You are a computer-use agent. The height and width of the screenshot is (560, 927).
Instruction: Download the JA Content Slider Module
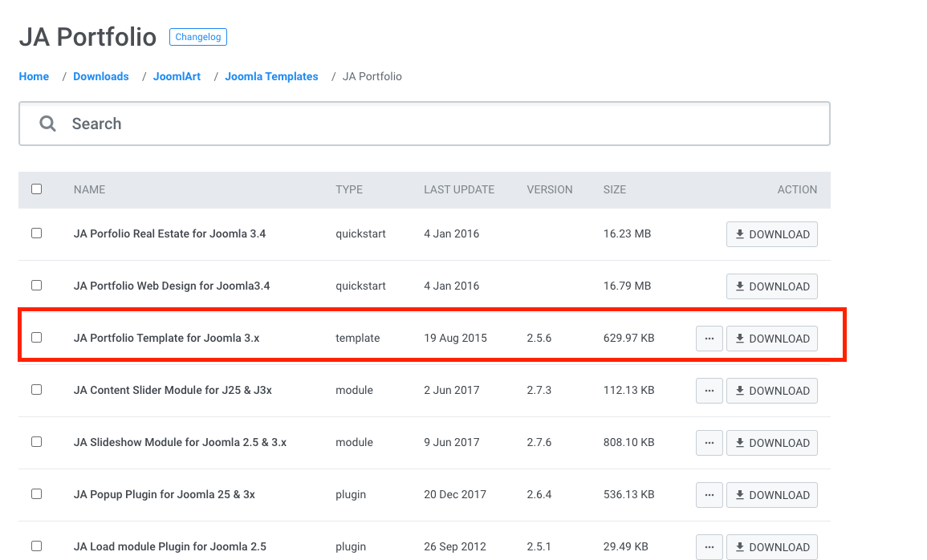[771, 391]
